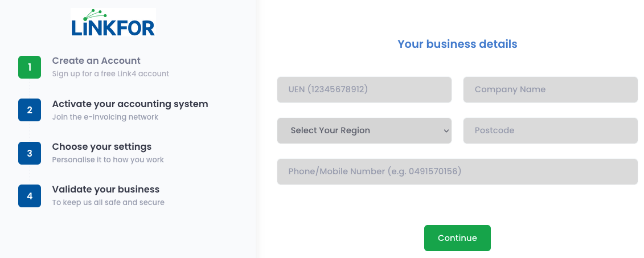Click the LINKFOR logo
The height and width of the screenshot is (258, 644).
click(x=113, y=22)
